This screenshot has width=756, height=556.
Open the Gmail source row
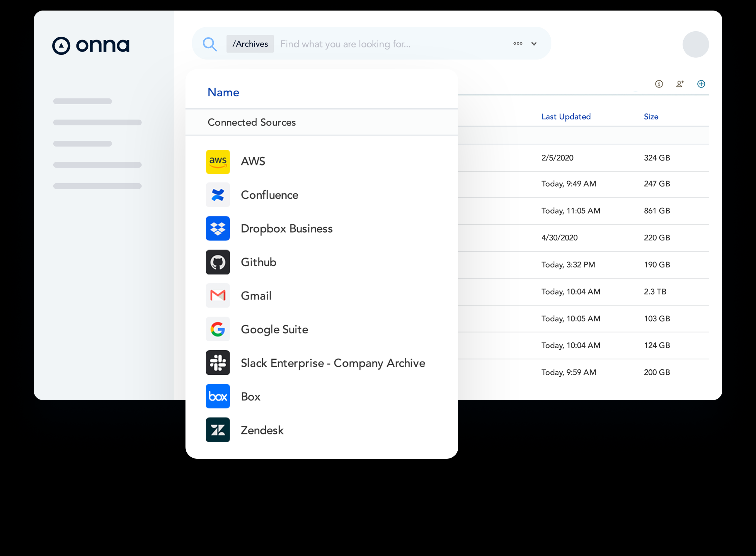click(322, 296)
